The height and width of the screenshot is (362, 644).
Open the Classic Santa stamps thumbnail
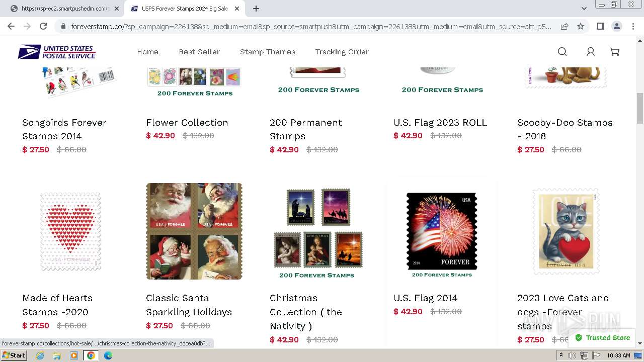tap(194, 231)
